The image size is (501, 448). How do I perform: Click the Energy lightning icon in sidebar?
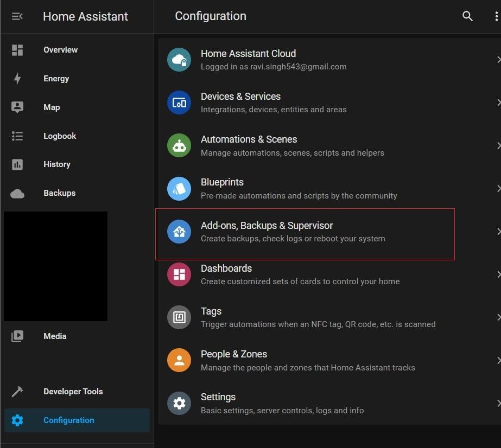tap(17, 78)
